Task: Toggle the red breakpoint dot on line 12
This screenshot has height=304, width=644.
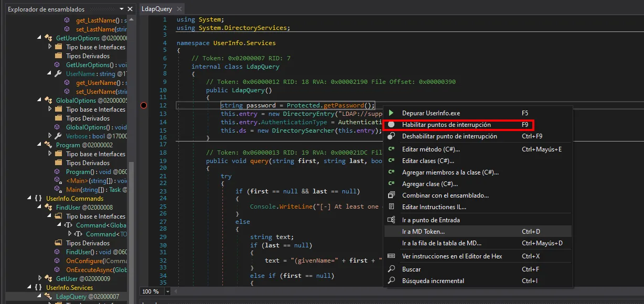Action: (x=144, y=105)
